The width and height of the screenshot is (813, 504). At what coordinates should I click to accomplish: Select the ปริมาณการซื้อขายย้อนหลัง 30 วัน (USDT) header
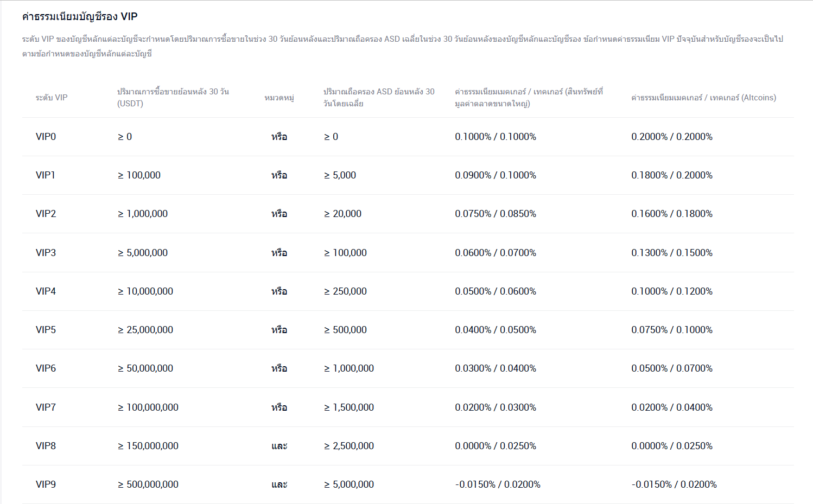coord(173,98)
